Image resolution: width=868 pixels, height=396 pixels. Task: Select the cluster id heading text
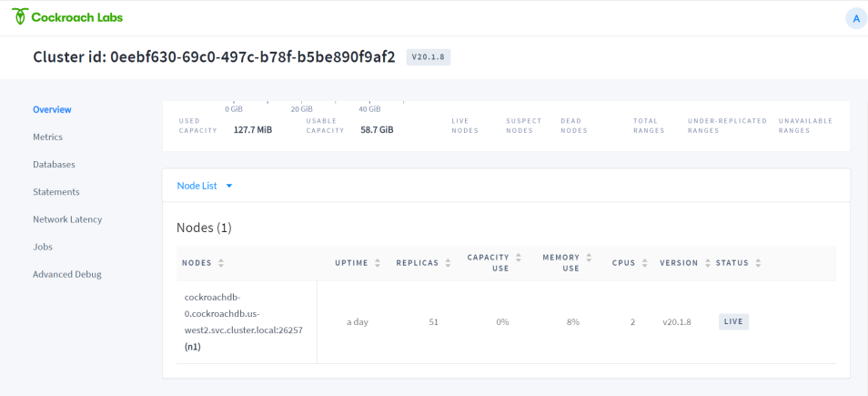214,57
